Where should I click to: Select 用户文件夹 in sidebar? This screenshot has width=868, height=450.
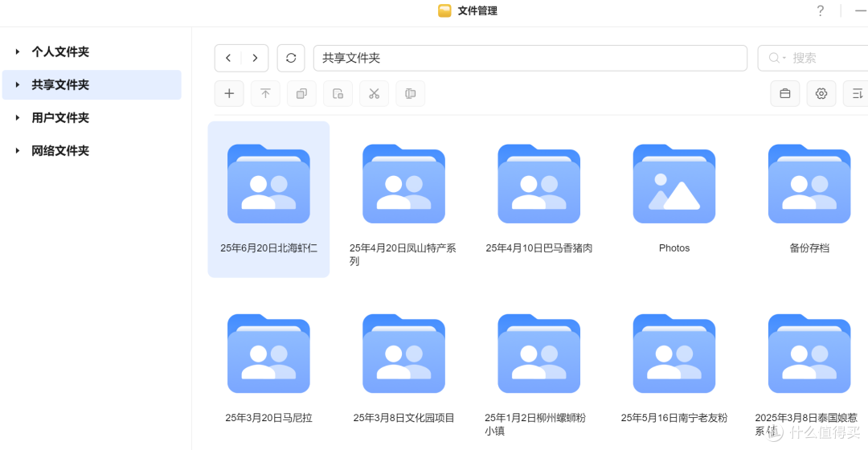pyautogui.click(x=60, y=118)
